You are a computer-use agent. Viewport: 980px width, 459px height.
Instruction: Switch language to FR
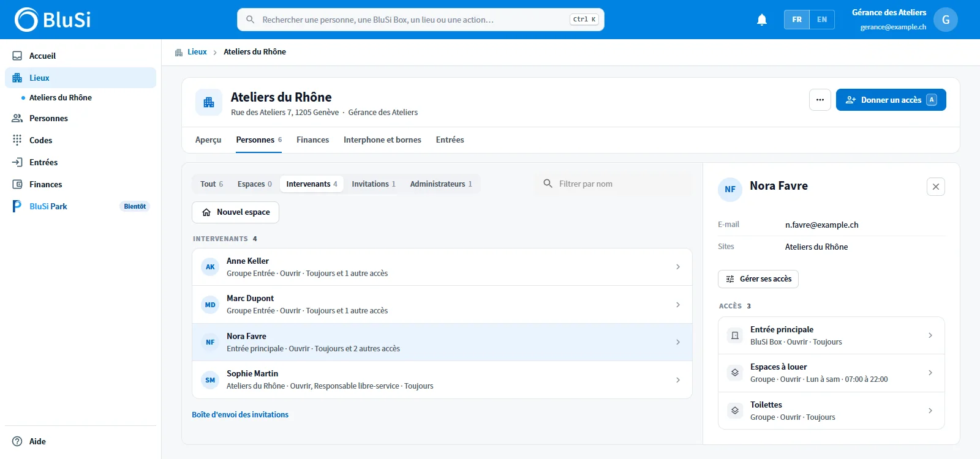[797, 20]
